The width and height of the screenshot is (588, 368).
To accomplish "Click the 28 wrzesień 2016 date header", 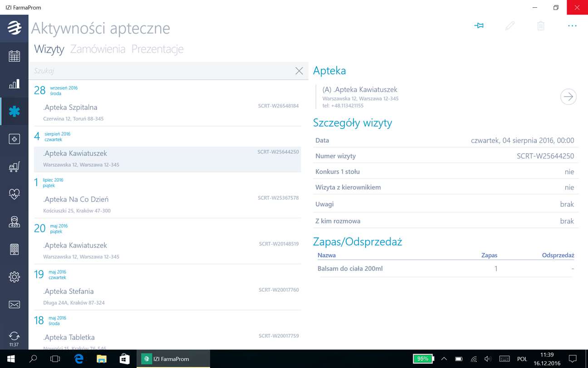I will coord(56,90).
